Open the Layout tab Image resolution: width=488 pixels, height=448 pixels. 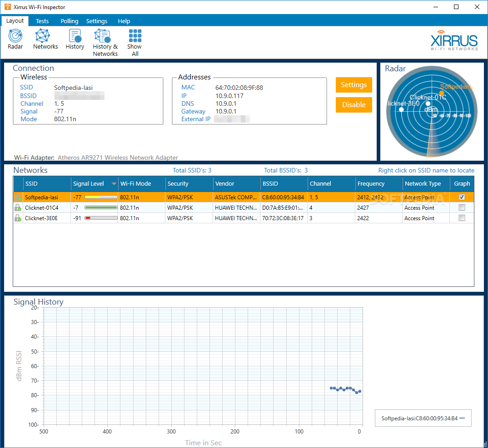[15, 21]
